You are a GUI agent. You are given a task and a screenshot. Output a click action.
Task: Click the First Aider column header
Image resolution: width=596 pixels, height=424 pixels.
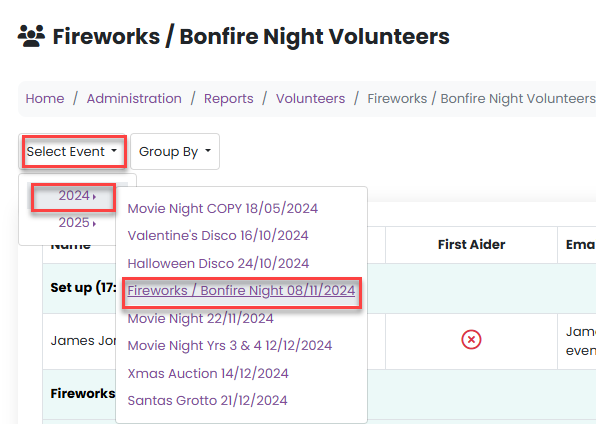[471, 245]
